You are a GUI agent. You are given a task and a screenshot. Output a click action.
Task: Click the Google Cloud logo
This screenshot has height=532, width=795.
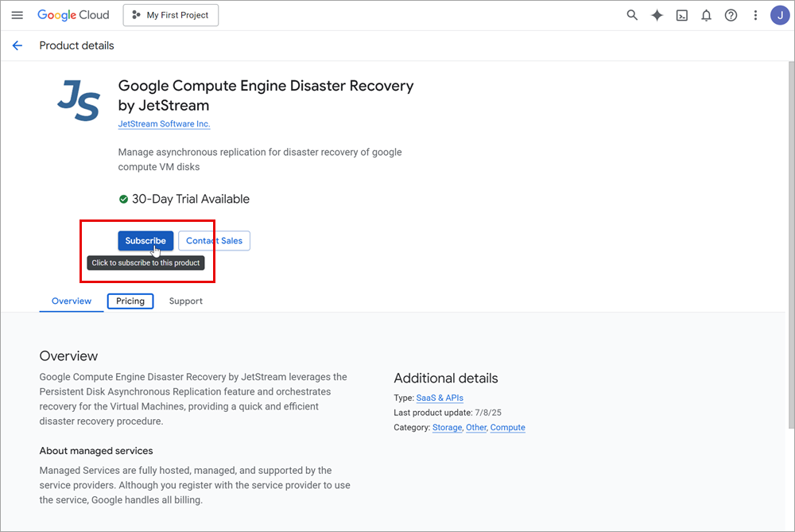tap(73, 15)
